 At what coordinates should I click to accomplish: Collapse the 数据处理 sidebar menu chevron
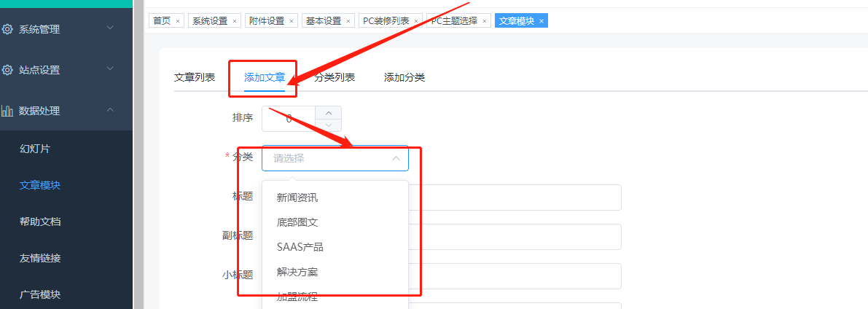point(110,110)
